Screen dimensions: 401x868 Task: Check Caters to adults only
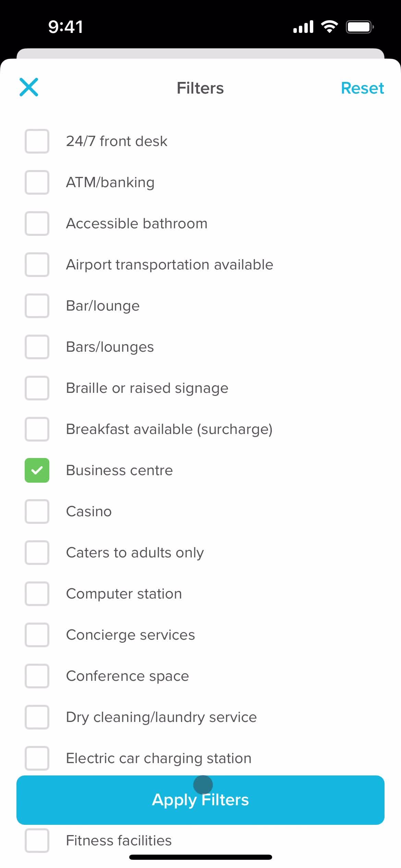point(37,553)
